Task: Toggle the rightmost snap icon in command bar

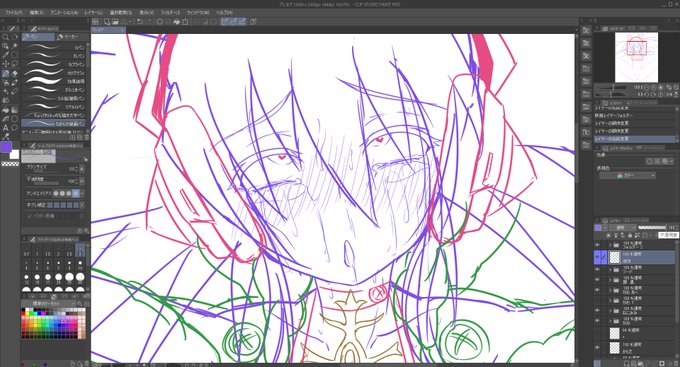Action: click(x=242, y=22)
